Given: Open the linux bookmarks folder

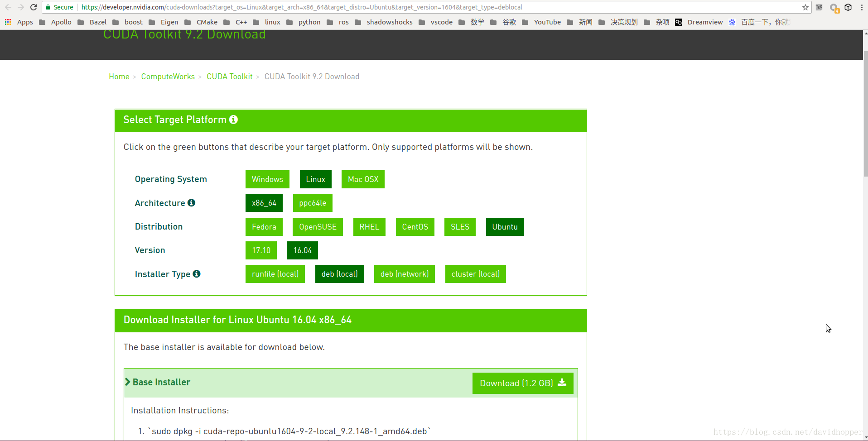Looking at the screenshot, I should [x=266, y=22].
